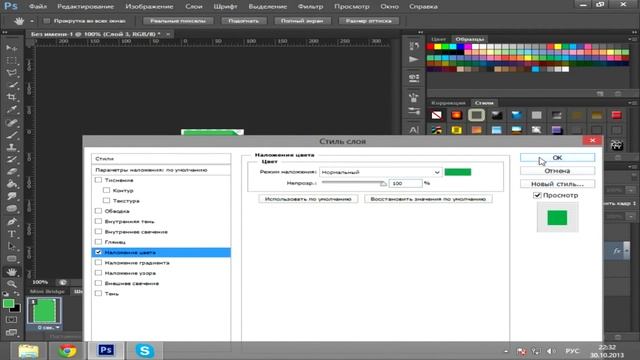Viewport: 640px width, 360px height.
Task: Click the foreground color swatch in toolbox
Action: [8, 304]
